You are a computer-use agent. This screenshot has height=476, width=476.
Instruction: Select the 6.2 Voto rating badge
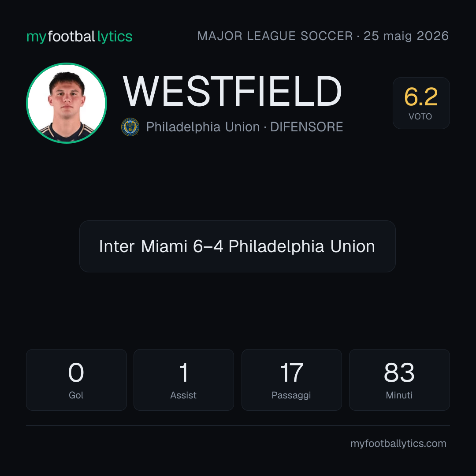[x=421, y=103]
